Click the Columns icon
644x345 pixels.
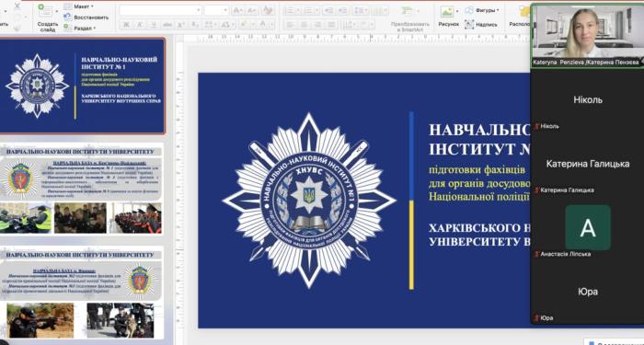pyautogui.click(x=379, y=11)
